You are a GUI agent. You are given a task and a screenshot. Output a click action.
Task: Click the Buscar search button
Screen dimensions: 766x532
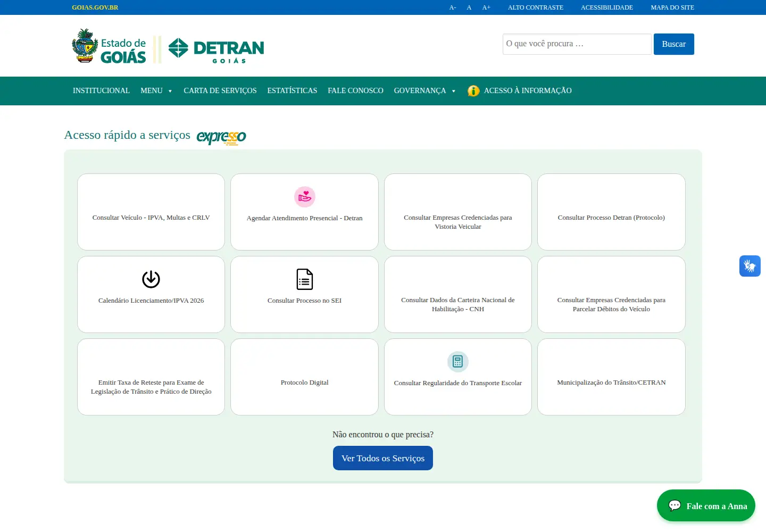coord(673,44)
